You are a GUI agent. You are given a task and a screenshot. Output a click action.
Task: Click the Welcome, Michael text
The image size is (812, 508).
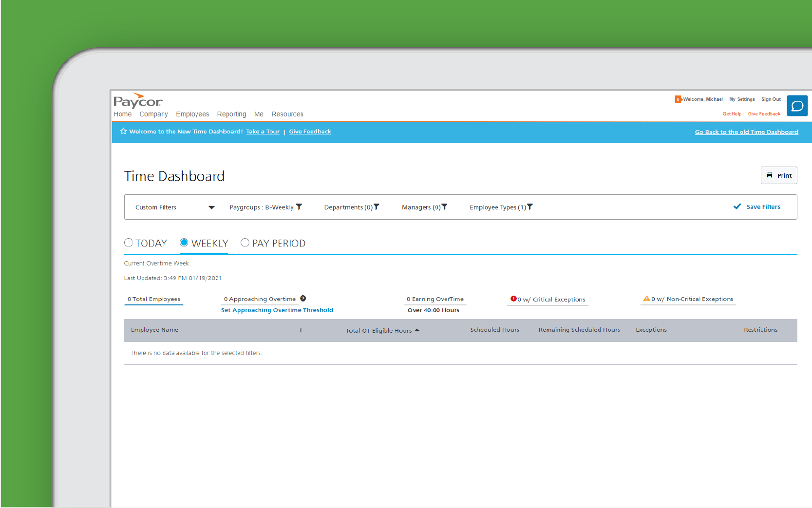tap(703, 99)
